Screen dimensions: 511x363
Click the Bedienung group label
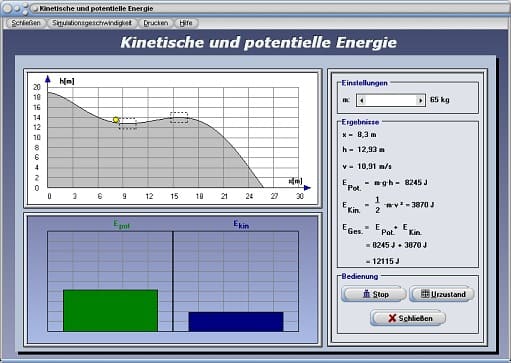360,276
